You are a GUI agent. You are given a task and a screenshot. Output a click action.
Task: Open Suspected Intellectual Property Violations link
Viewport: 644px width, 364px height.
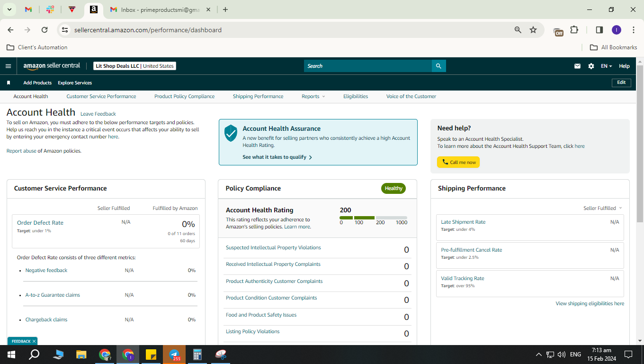coord(273,247)
